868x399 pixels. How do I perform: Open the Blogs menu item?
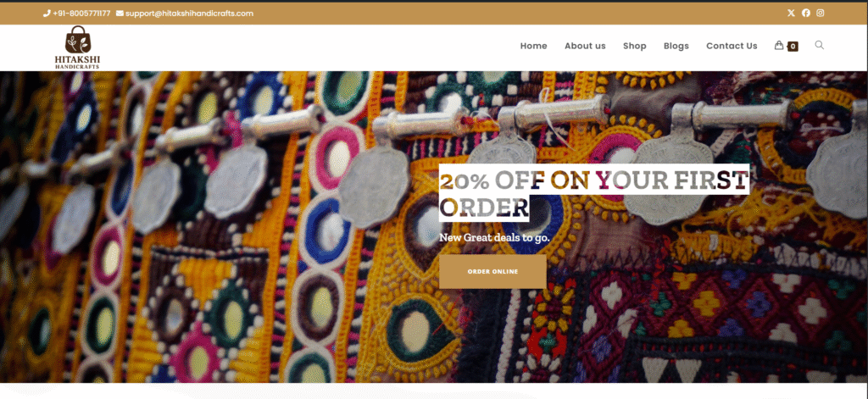coord(676,46)
